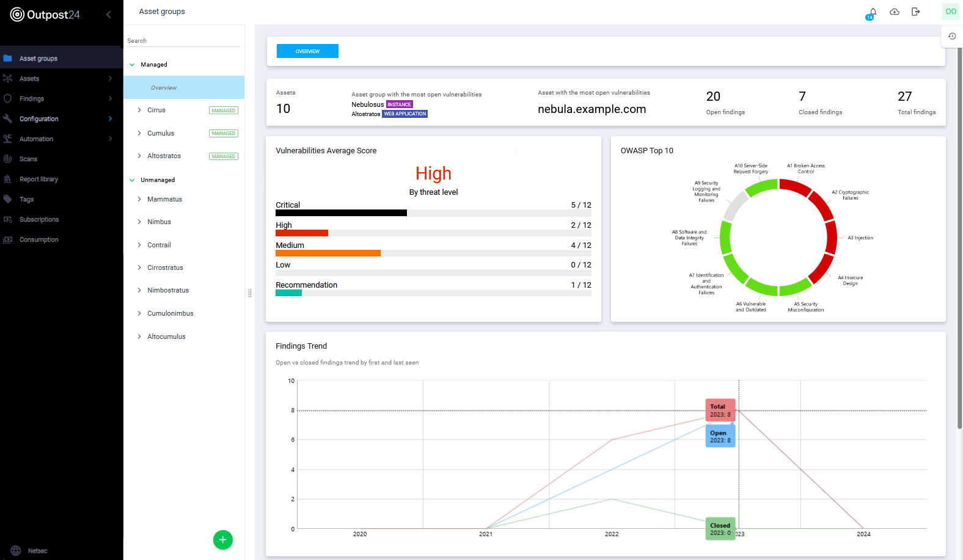This screenshot has width=963, height=560.
Task: Collapse the Managed group chevron
Action: click(132, 65)
